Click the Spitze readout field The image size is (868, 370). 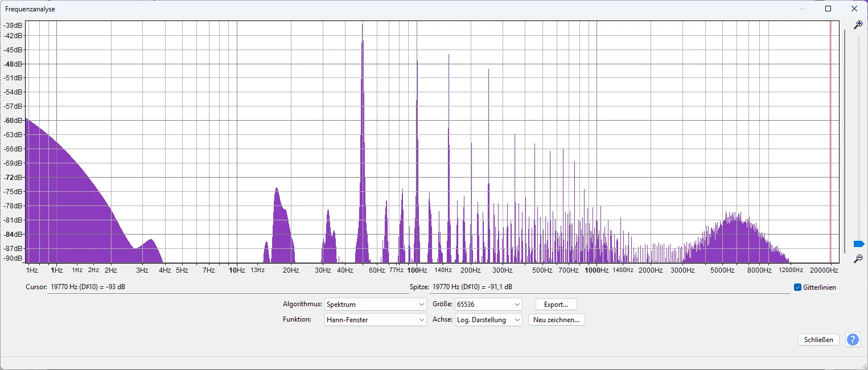point(610,287)
